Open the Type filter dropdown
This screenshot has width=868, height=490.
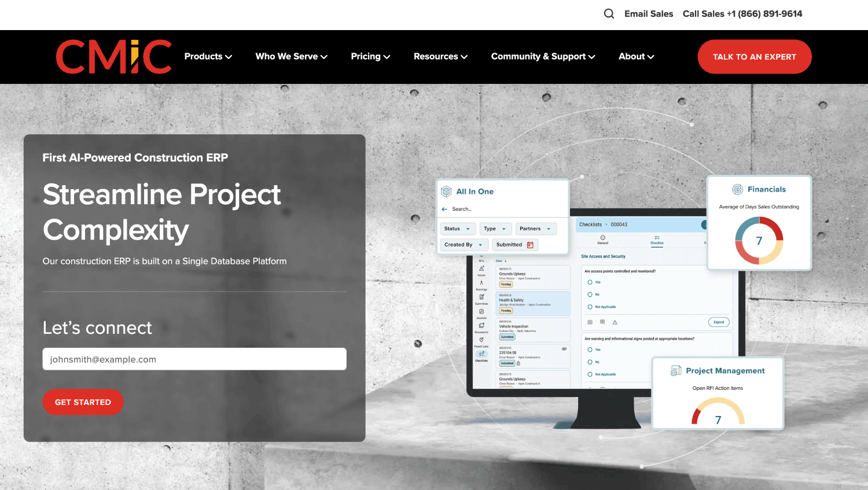coord(495,229)
